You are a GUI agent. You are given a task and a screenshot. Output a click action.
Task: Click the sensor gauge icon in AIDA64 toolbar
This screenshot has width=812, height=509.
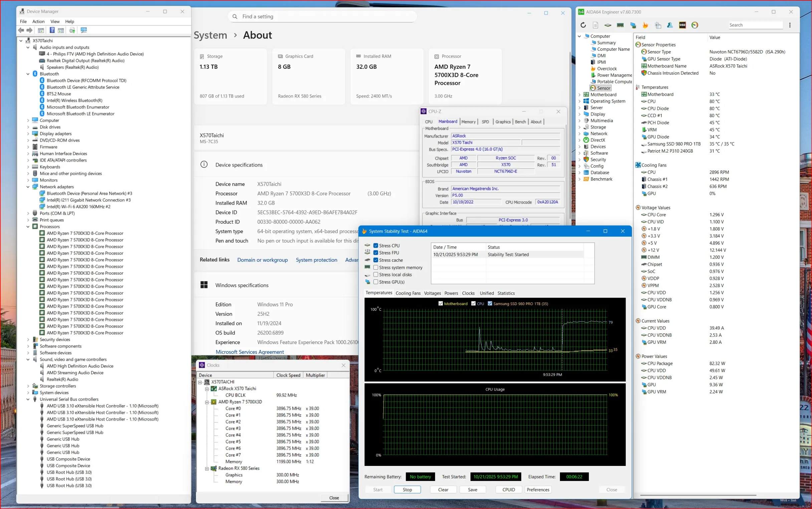(694, 25)
